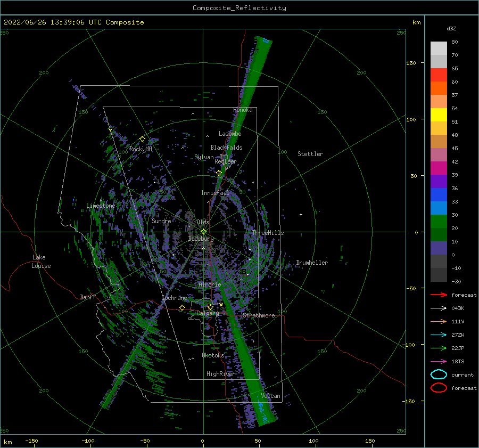Image resolution: width=479 pixels, height=448 pixels.
Task: Click the Ponoka town label
Action: (x=243, y=110)
